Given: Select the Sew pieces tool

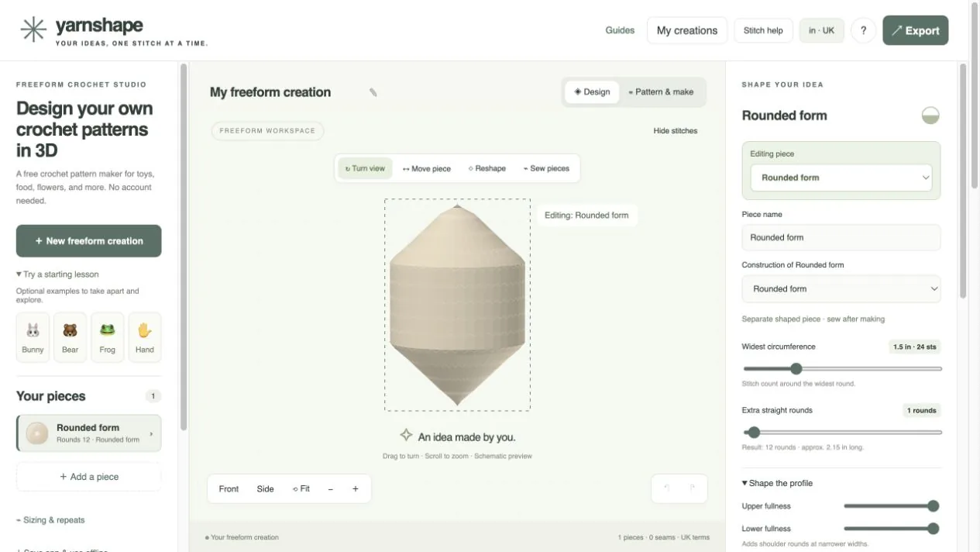Looking at the screenshot, I should [x=546, y=168].
